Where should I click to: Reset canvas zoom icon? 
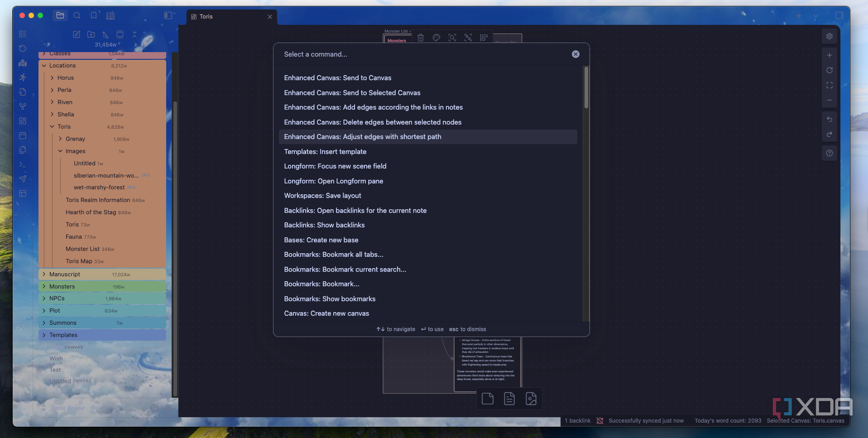point(830,70)
